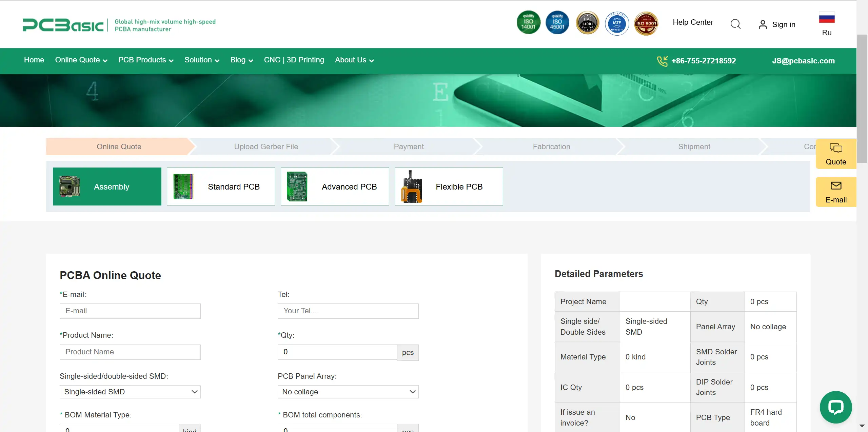Screen dimensions: 868x432
Task: Click the IATF certified badge icon
Action: point(617,23)
